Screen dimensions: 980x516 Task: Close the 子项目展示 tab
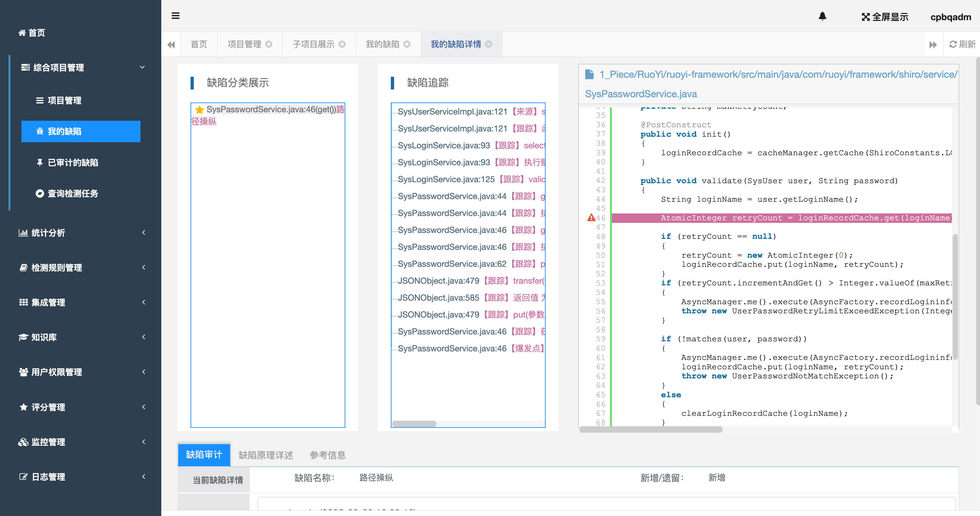[x=342, y=44]
